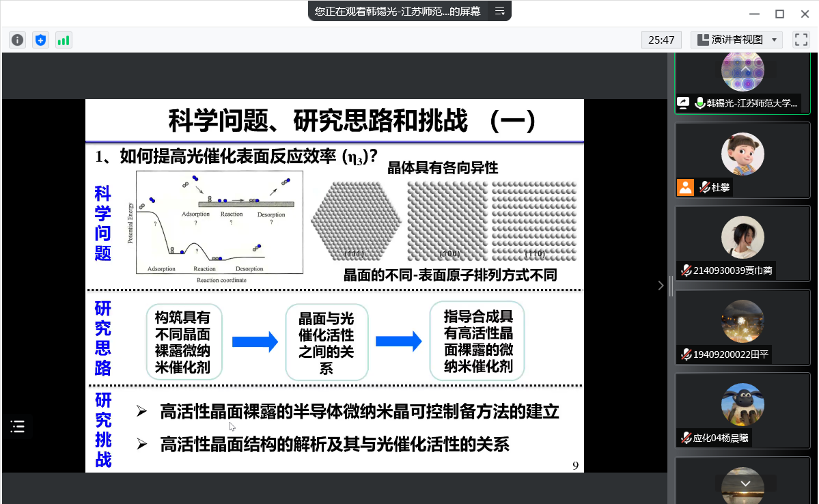Click the slide box 指导合成具有高活性晶面裸露的微纳米催化剂
Viewport: 819px width, 504px height.
pos(477,341)
